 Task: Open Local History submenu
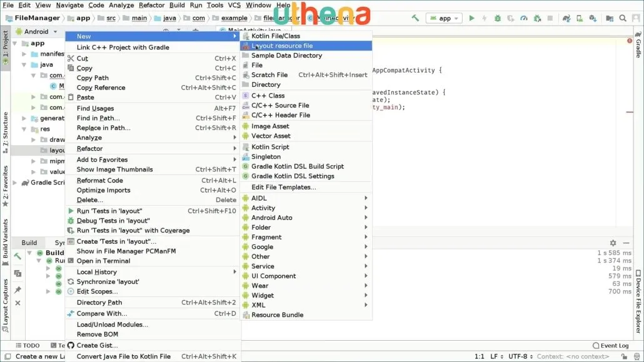pyautogui.click(x=153, y=272)
